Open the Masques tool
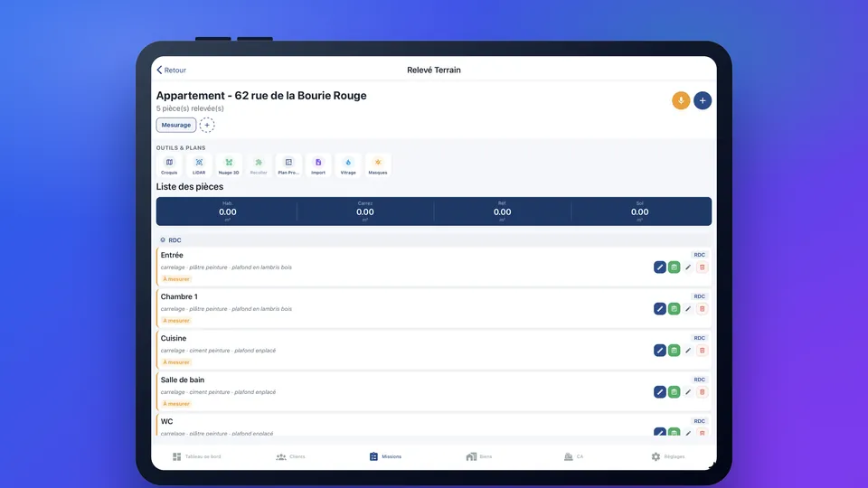Image resolution: width=868 pixels, height=488 pixels. click(x=378, y=165)
